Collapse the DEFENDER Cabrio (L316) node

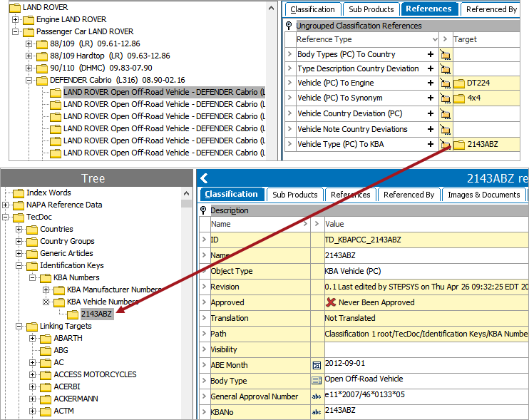coord(29,81)
